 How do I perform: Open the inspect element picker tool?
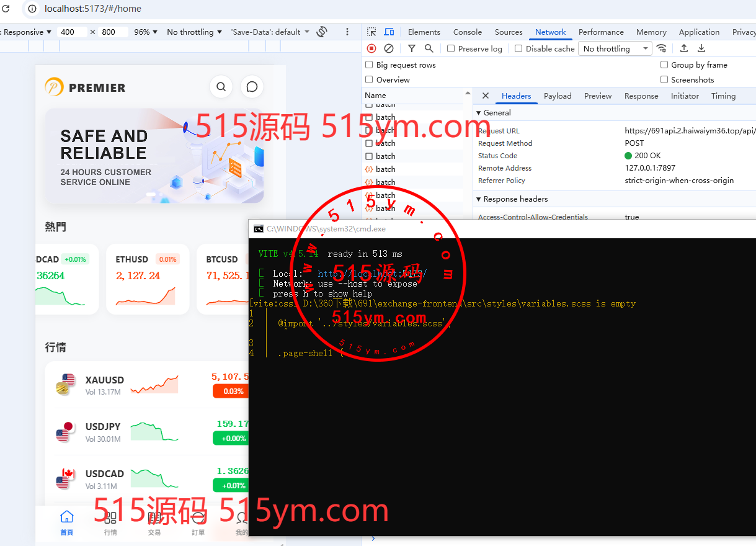(x=371, y=32)
